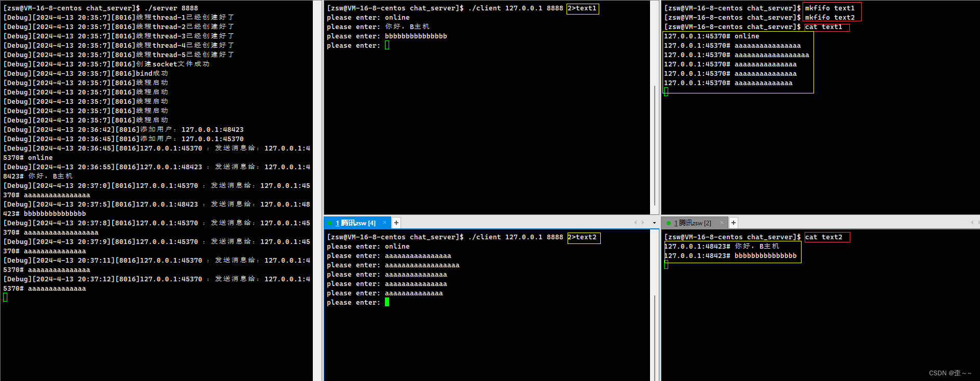Click next-tab arrow in middle tab bar
This screenshot has width=980, height=381.
[x=643, y=223]
